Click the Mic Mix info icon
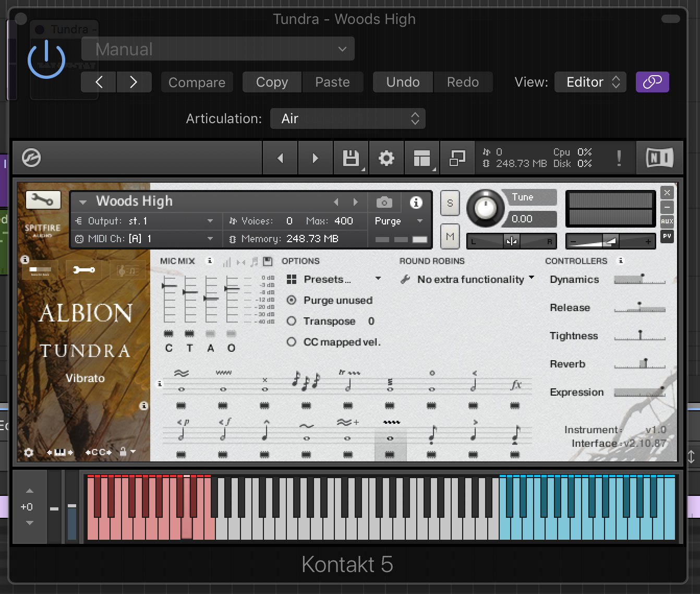 [210, 260]
